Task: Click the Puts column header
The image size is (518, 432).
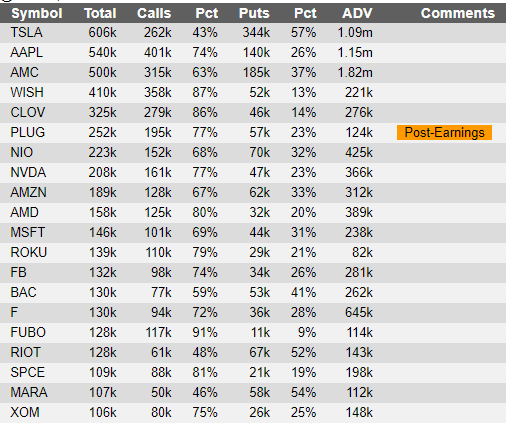Action: [254, 14]
